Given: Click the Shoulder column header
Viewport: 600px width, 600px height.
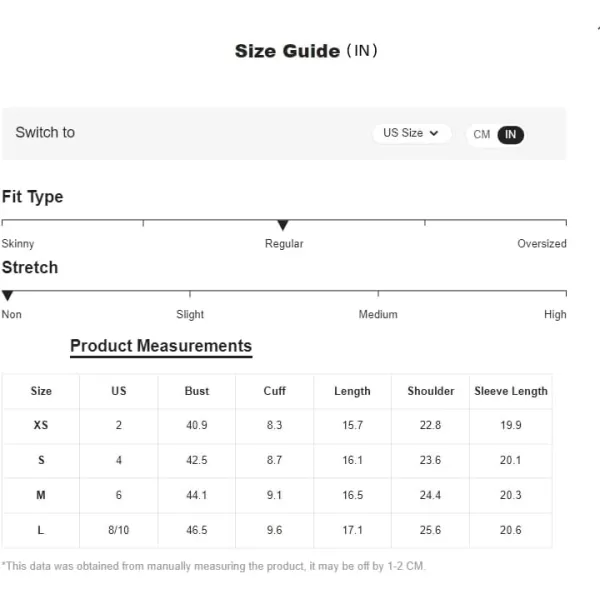Looking at the screenshot, I should [x=430, y=391].
